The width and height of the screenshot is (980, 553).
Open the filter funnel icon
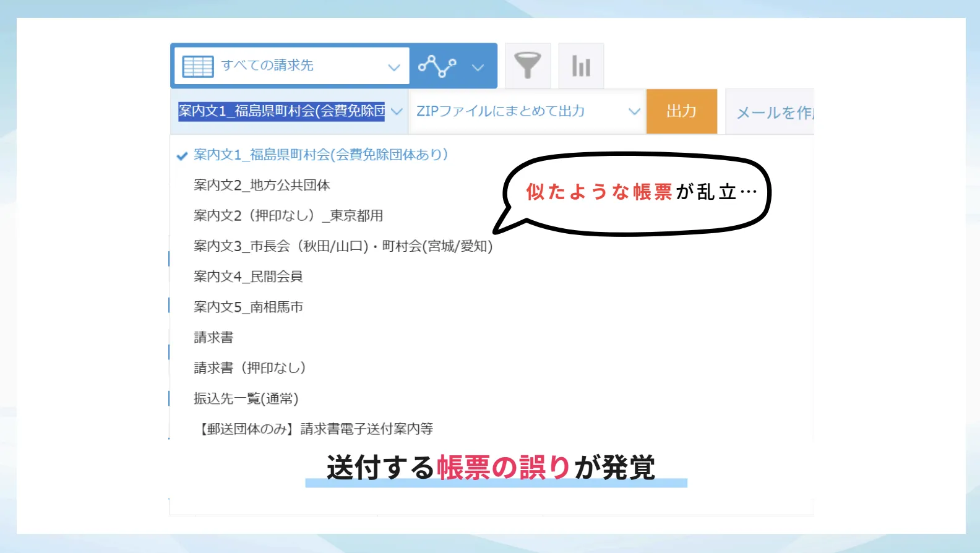point(528,66)
